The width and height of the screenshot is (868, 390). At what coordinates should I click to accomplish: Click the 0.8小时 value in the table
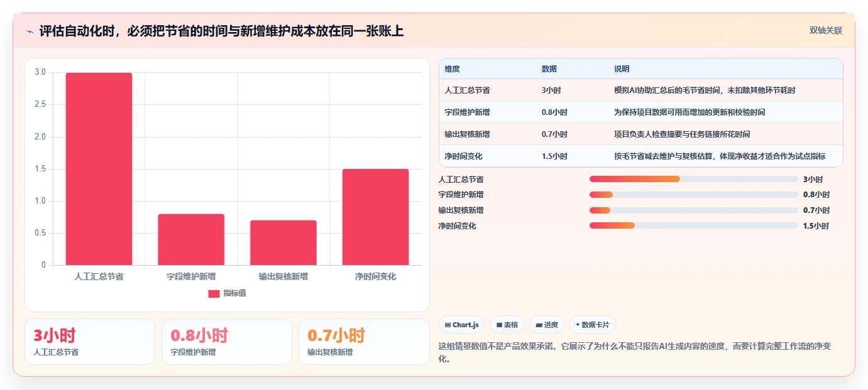[x=554, y=112]
